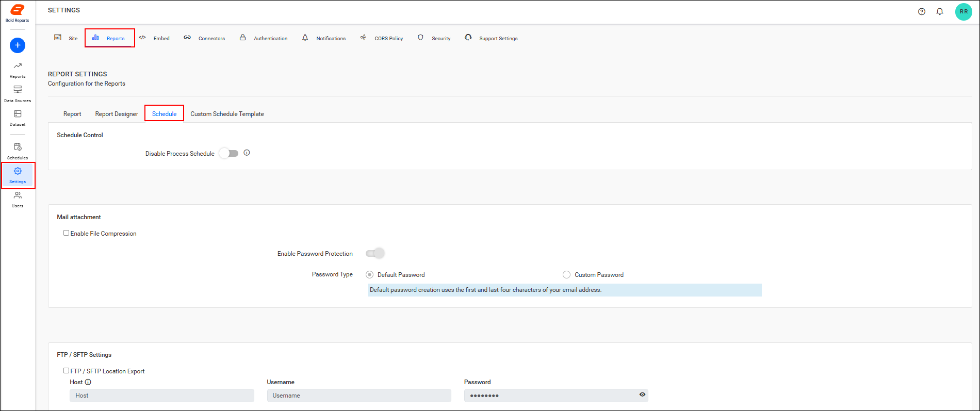Check FTP / SFTP Location Export
The image size is (980, 411).
(66, 371)
